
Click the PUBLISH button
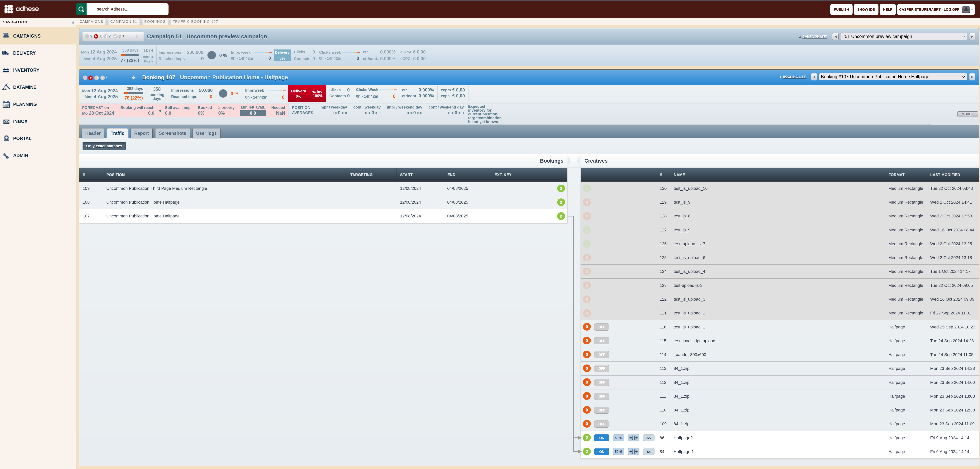pos(841,10)
